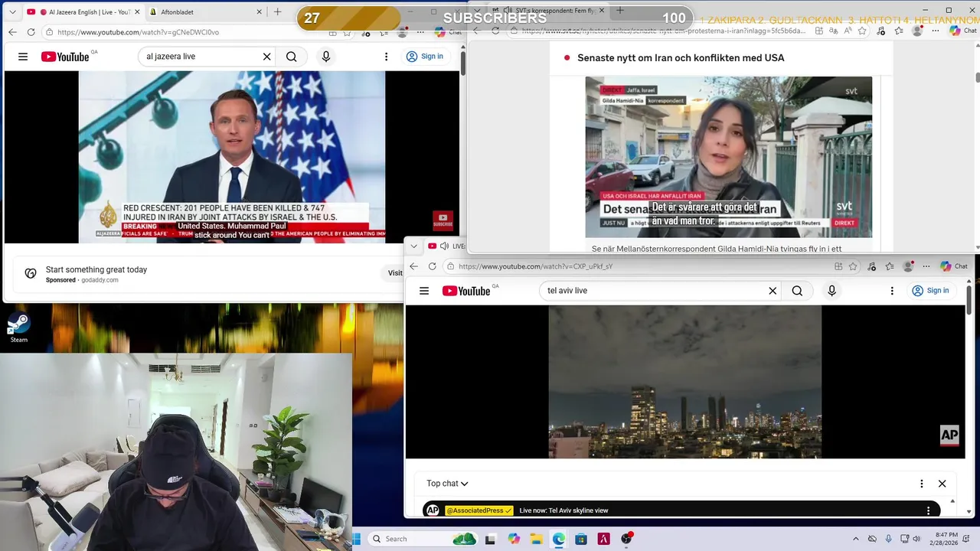Go back in the Al Jazeera browser window

pyautogui.click(x=12, y=32)
